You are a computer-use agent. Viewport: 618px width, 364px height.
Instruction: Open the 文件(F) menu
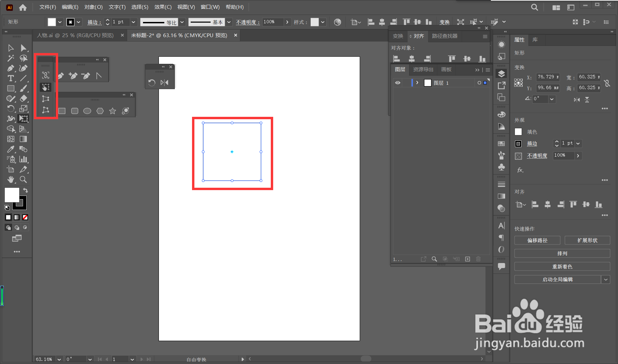click(48, 7)
